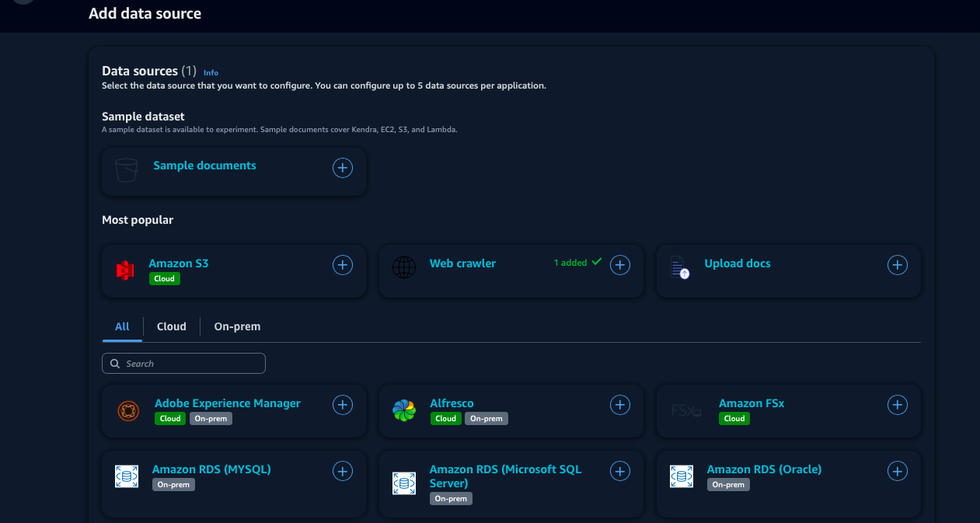Click On-prem badge under Amazon RDS (Oracle)
The image size is (980, 523).
[x=728, y=484]
